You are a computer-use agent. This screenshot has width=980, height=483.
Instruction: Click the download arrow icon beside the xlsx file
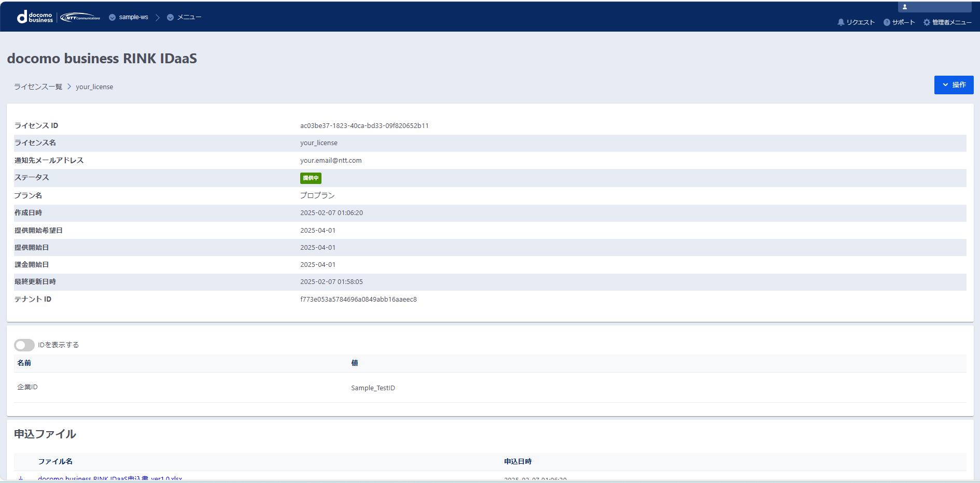[21, 479]
